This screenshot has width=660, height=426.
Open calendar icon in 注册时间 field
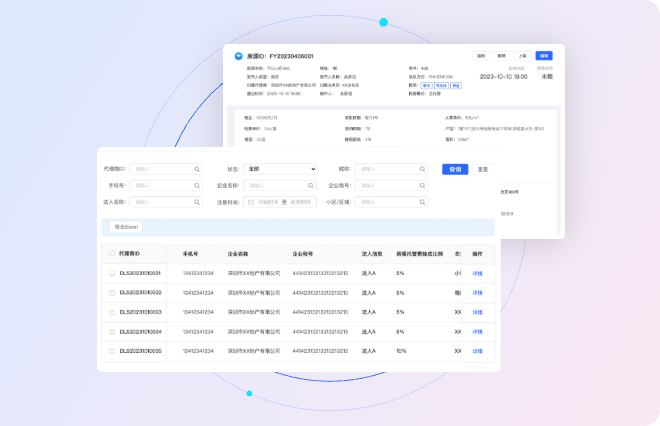[x=251, y=202]
